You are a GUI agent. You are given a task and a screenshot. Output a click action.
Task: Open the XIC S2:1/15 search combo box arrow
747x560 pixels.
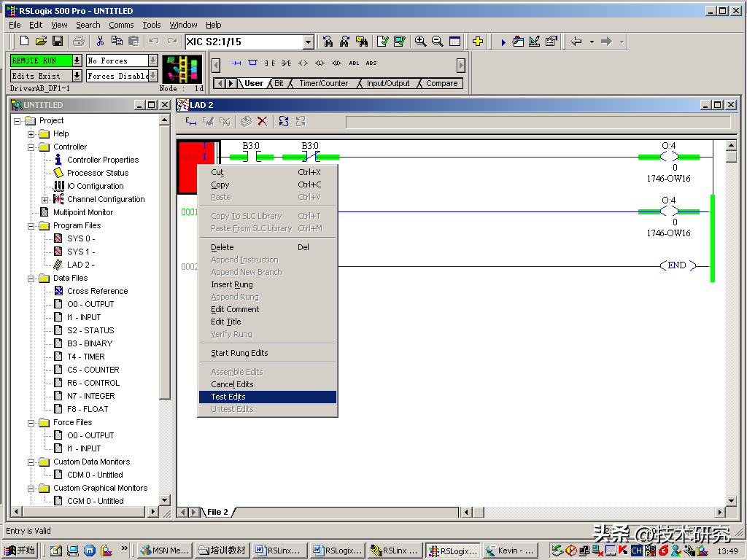coord(308,42)
